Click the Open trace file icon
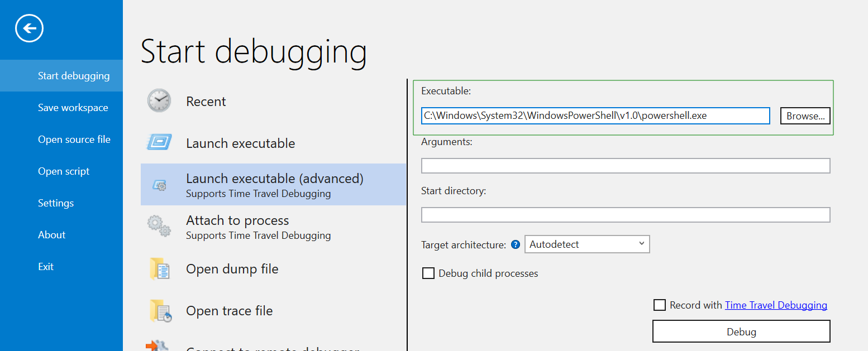The image size is (868, 351). pyautogui.click(x=159, y=311)
